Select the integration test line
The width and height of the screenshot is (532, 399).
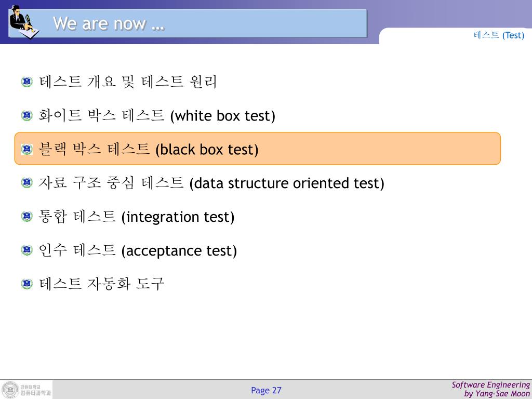pos(137,217)
